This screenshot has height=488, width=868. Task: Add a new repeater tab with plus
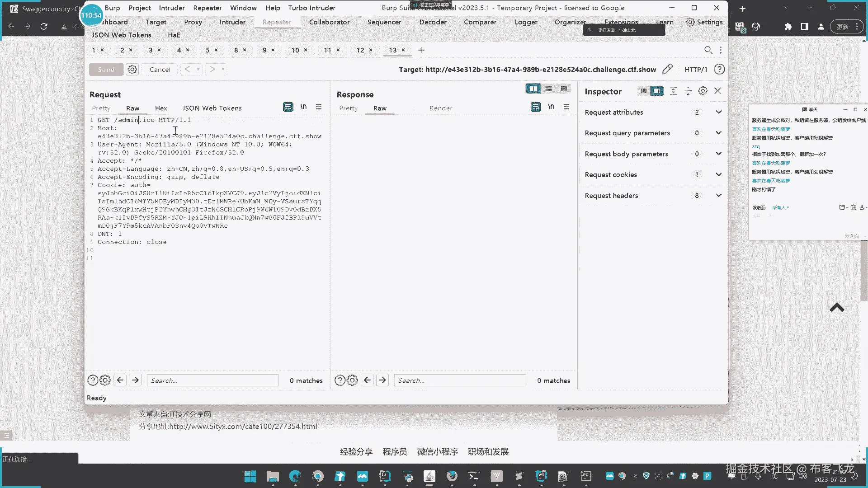point(421,50)
